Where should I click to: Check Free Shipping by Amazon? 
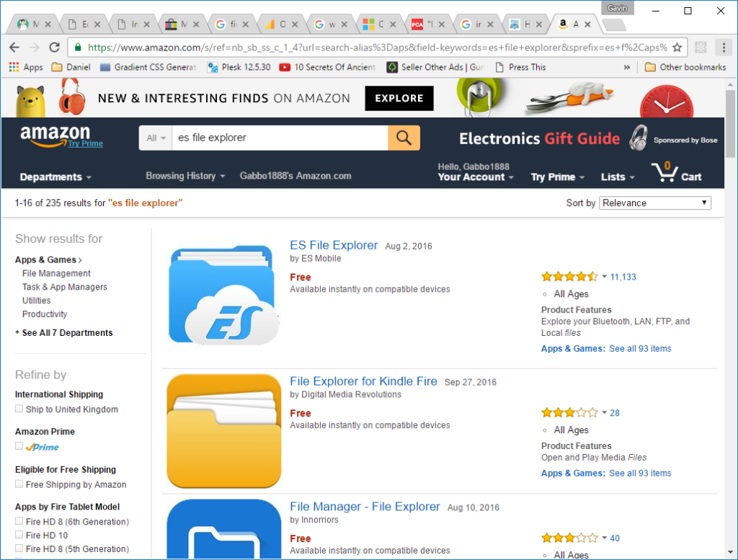click(x=19, y=484)
